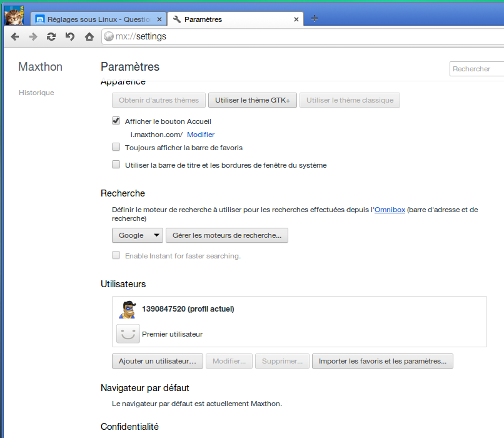This screenshot has height=438, width=504.
Task: Click the Recherche section heading
Action: [x=123, y=193]
